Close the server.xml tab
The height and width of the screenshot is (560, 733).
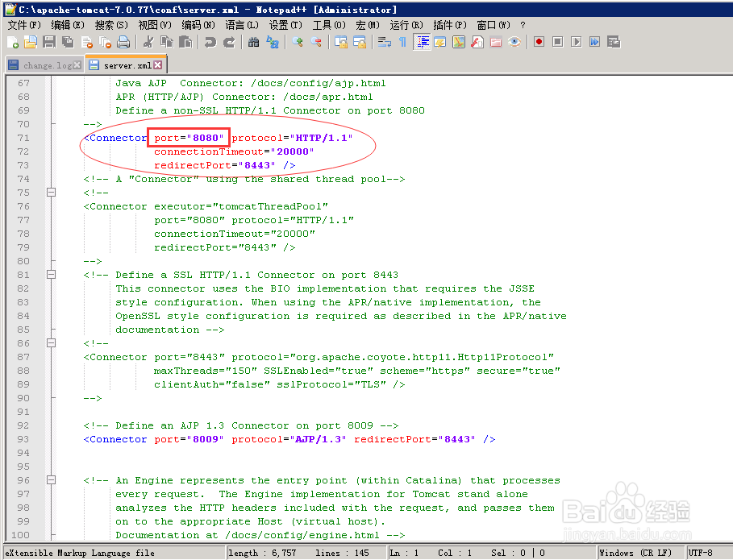[x=158, y=65]
